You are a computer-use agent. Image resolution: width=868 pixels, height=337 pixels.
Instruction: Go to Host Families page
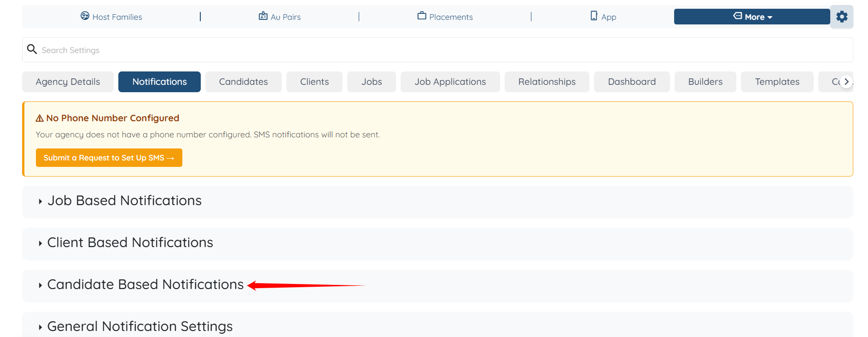(111, 17)
